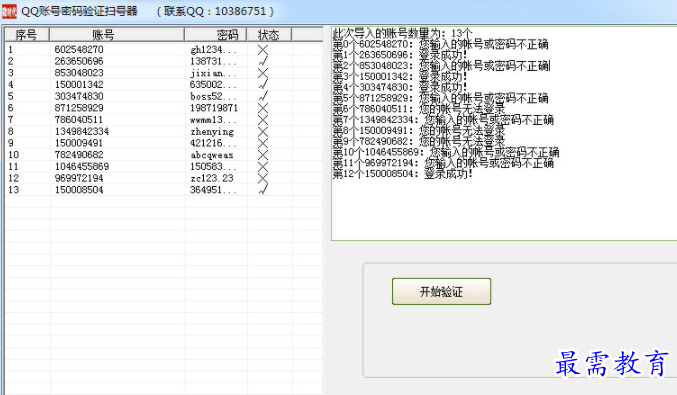Screen dimensions: 677x395
Task: Click the 账号 column header
Action: pyautogui.click(x=117, y=35)
